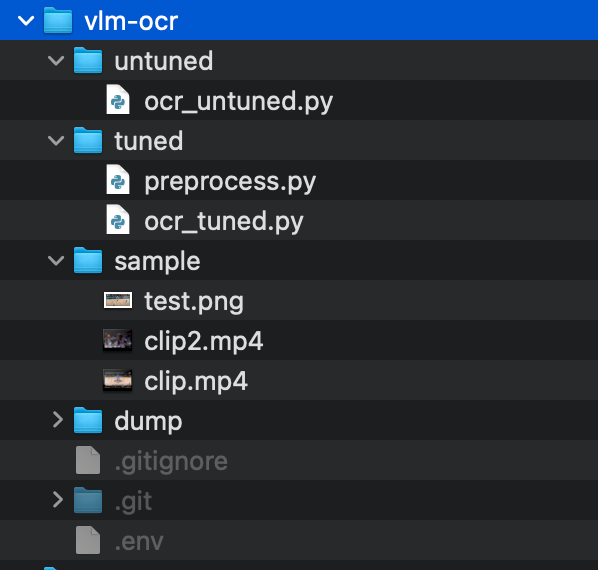The image size is (598, 570).
Task: Collapse the tuned folder chevron
Action: (56, 141)
